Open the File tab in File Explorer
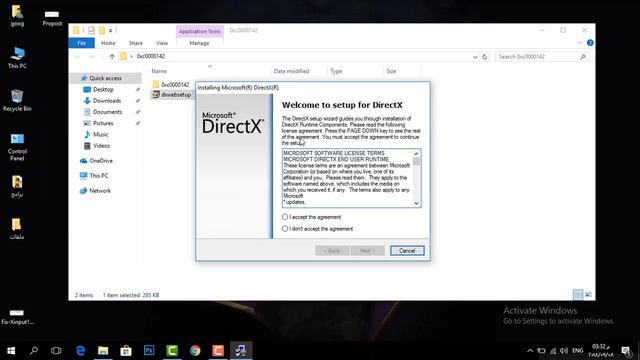The image size is (640, 360). [x=82, y=43]
